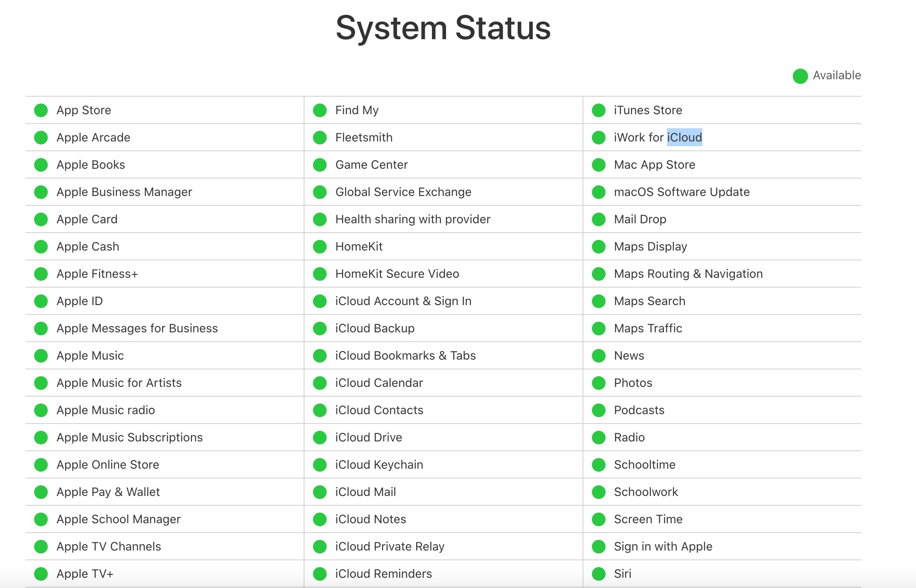Image resolution: width=916 pixels, height=588 pixels.
Task: Select the Apple Books service name
Action: tap(91, 165)
